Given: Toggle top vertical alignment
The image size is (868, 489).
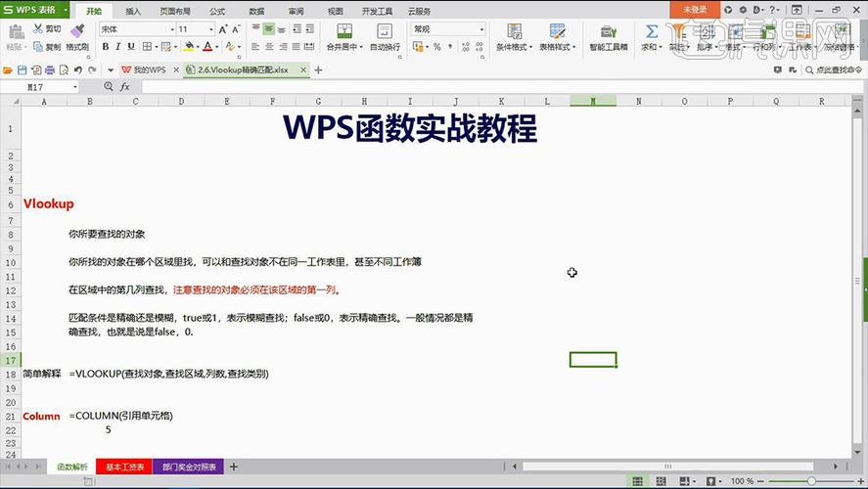Looking at the screenshot, I should (x=255, y=28).
